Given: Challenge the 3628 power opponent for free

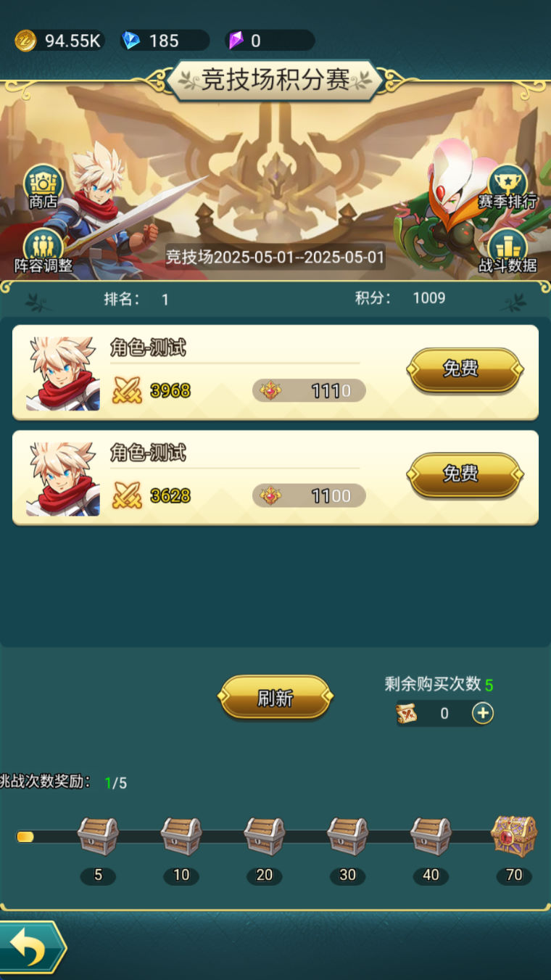Looking at the screenshot, I should [x=465, y=474].
